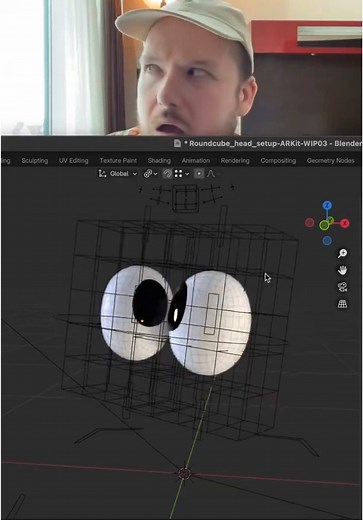The image size is (363, 520).
Task: Switch to the UV Editing workspace
Action: pyautogui.click(x=73, y=161)
